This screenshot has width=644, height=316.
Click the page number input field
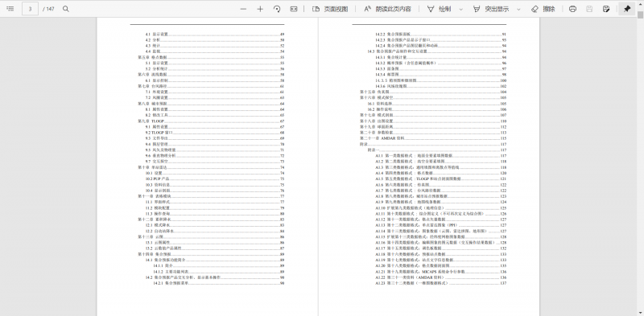31,9
